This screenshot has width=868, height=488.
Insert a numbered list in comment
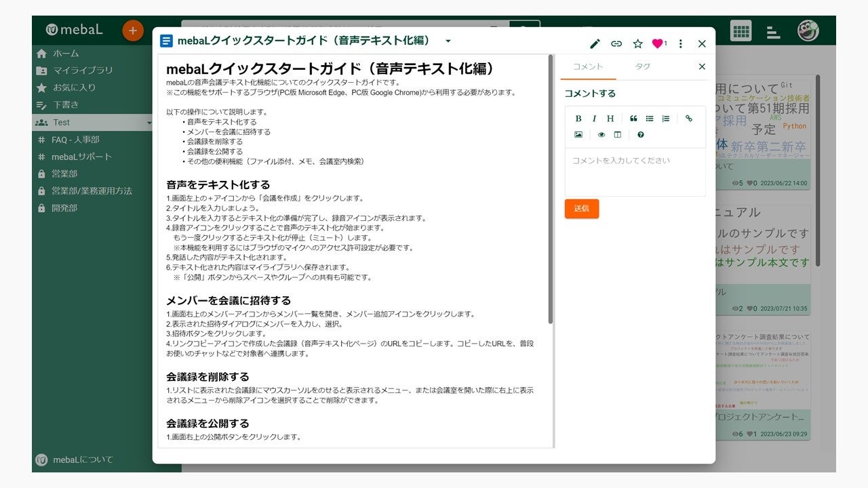[666, 119]
